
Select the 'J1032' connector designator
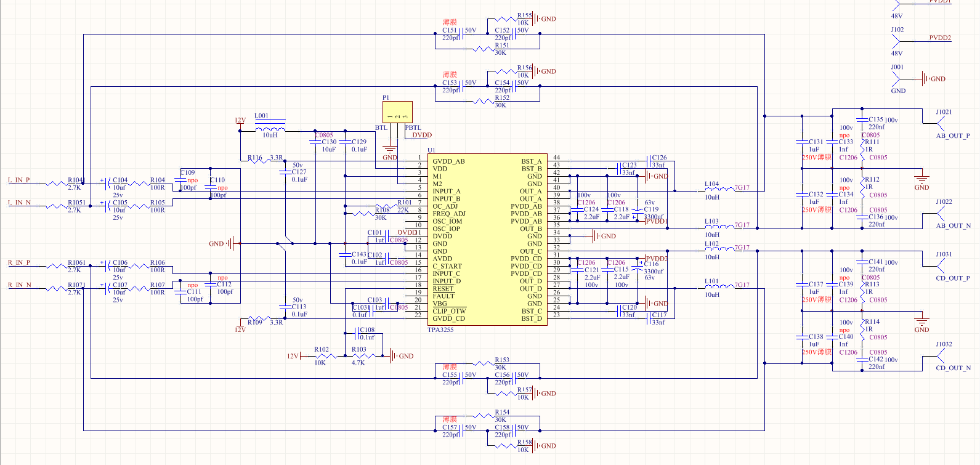[944, 344]
